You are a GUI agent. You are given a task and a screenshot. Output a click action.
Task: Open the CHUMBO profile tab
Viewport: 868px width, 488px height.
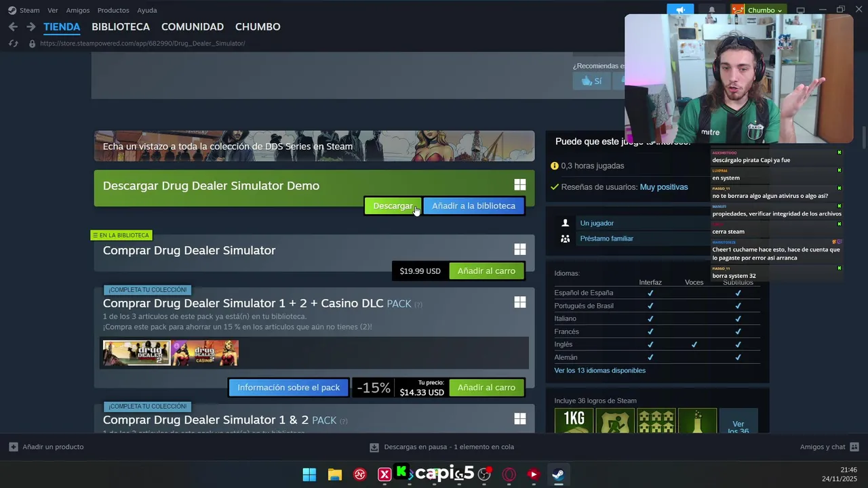click(x=258, y=26)
